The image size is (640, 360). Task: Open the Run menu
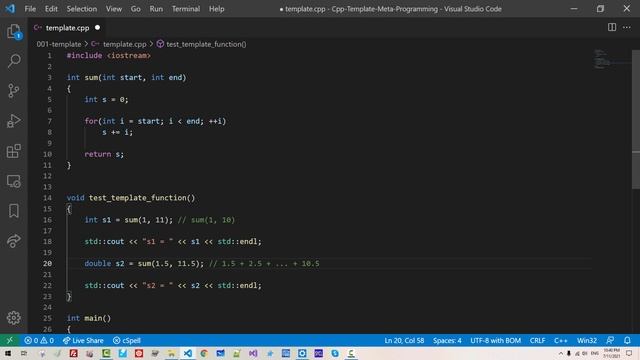point(156,9)
